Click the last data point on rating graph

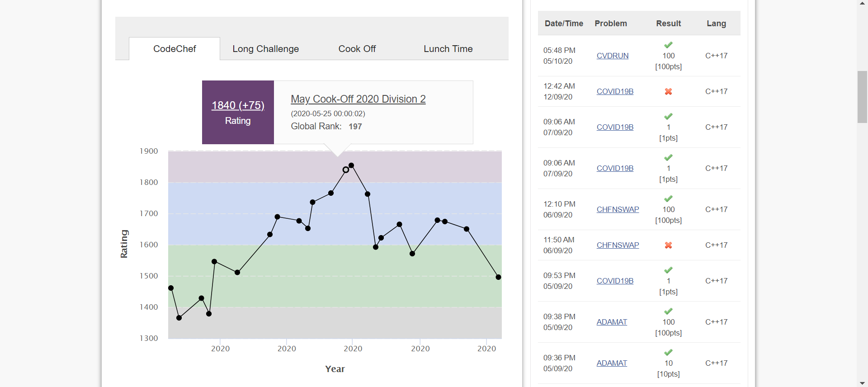pyautogui.click(x=498, y=277)
